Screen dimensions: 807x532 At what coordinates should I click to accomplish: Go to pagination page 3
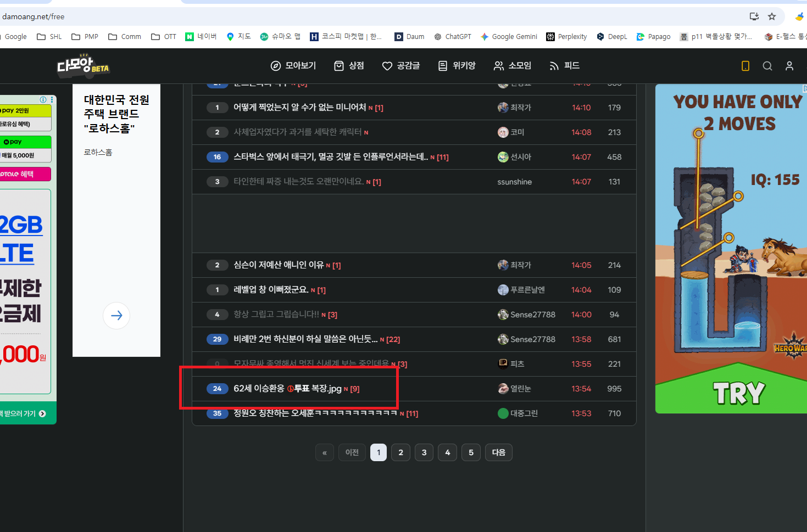424,452
